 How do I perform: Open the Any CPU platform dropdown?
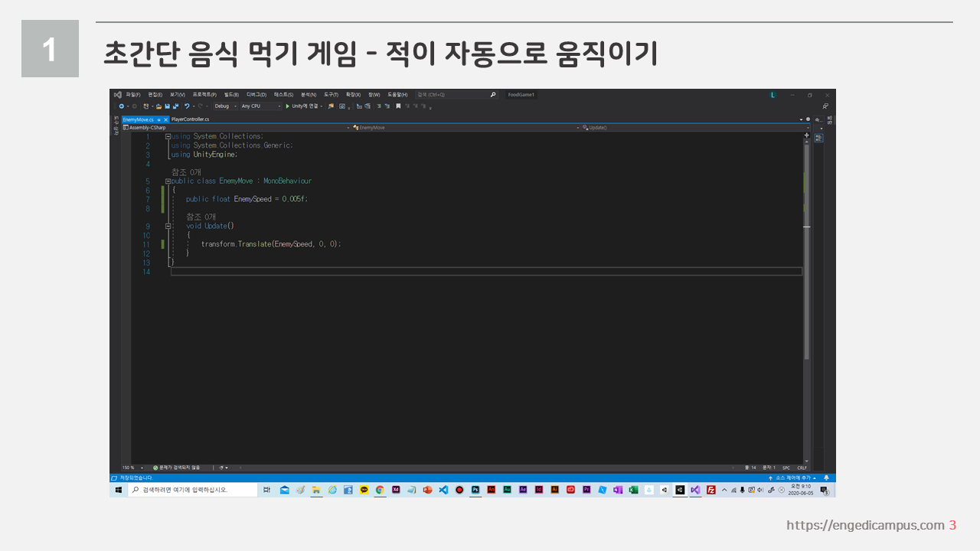pyautogui.click(x=261, y=106)
